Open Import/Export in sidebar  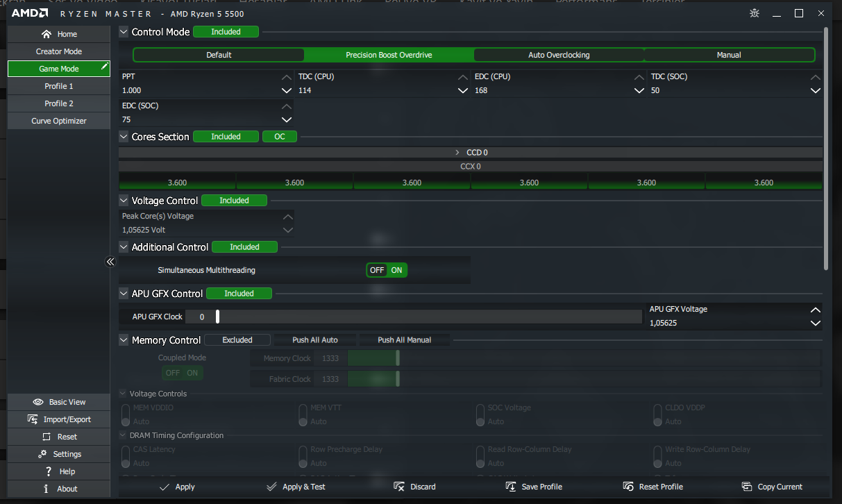tap(59, 419)
